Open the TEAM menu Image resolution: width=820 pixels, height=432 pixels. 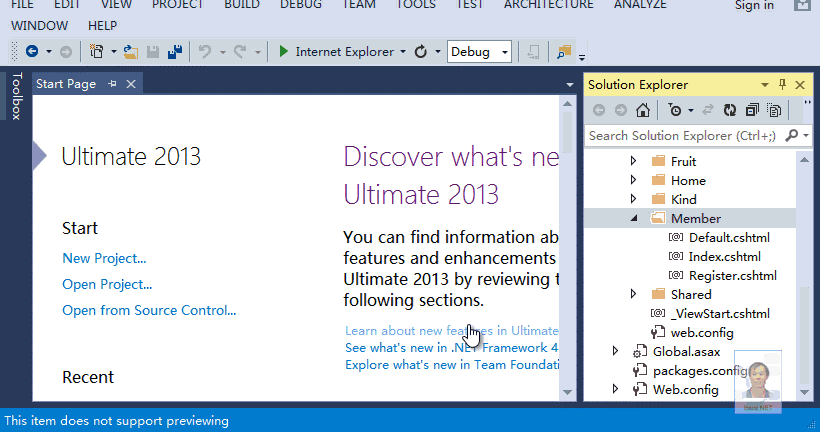(x=359, y=5)
